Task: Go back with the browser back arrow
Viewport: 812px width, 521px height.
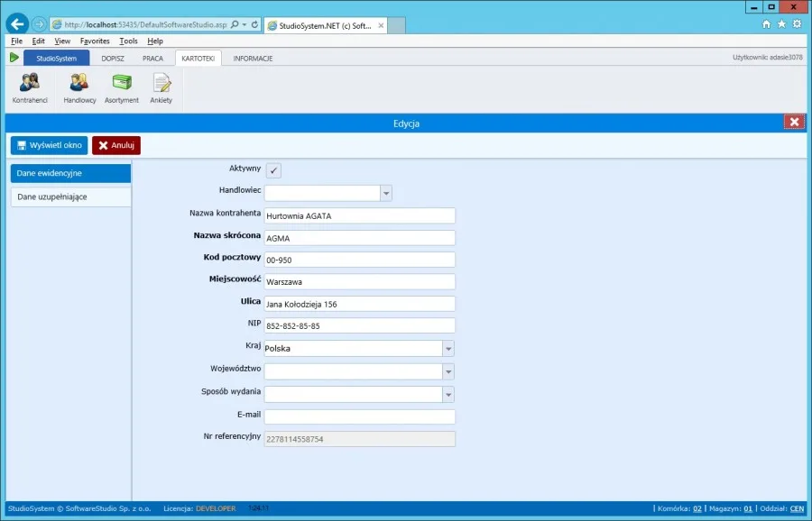Action: 18,23
